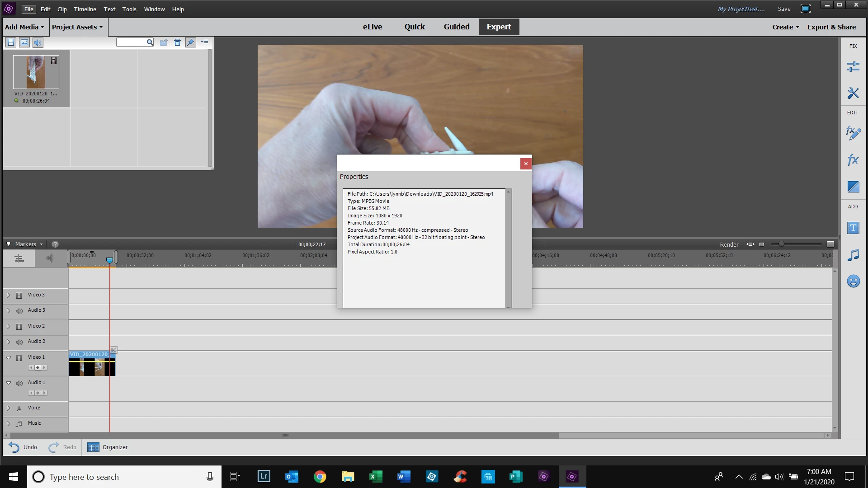Select the VID_20200120 clip thumbnail in assets
868x488 pixels.
coord(36,72)
